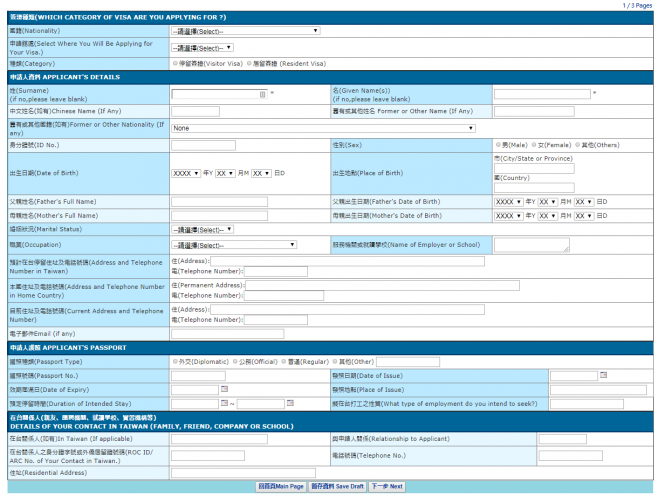The height and width of the screenshot is (497, 658).
Task: Click the Next button
Action: click(387, 486)
